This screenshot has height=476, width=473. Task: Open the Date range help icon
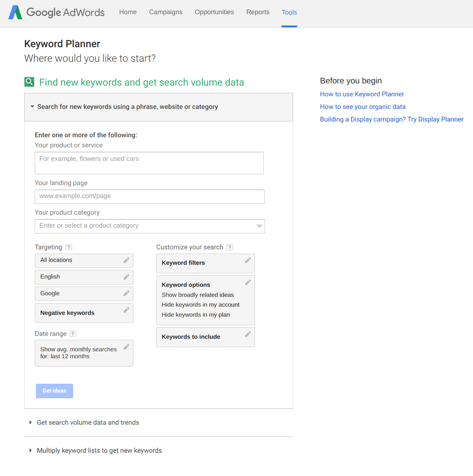(x=73, y=334)
